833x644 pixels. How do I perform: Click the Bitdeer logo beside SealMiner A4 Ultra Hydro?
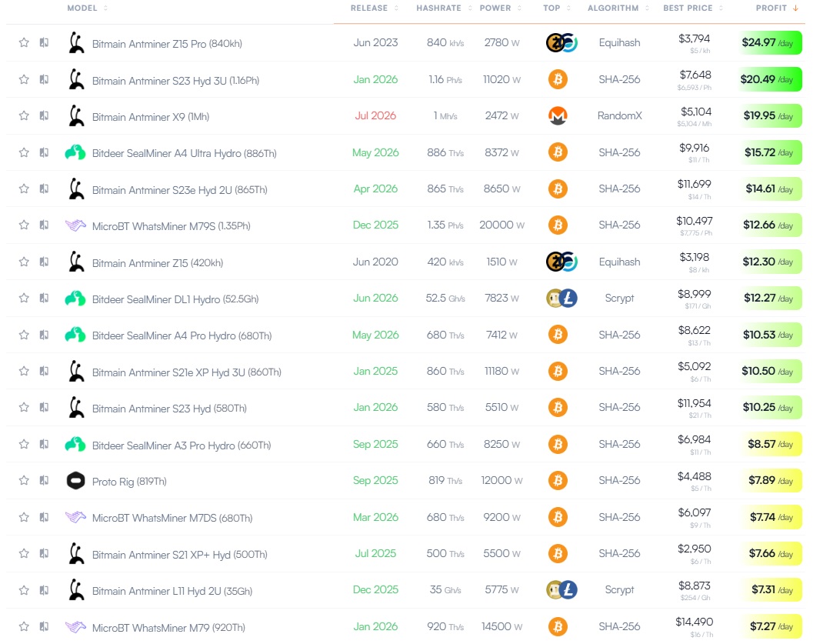pos(75,152)
